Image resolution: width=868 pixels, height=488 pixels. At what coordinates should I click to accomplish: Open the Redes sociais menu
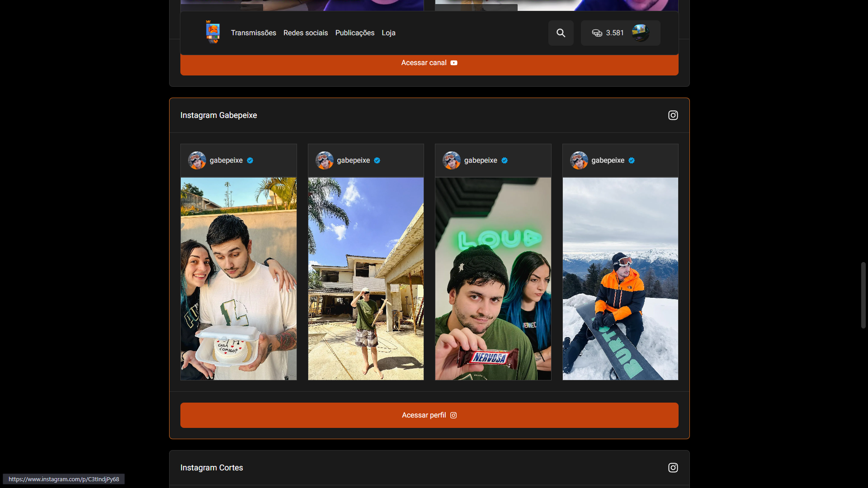[306, 33]
